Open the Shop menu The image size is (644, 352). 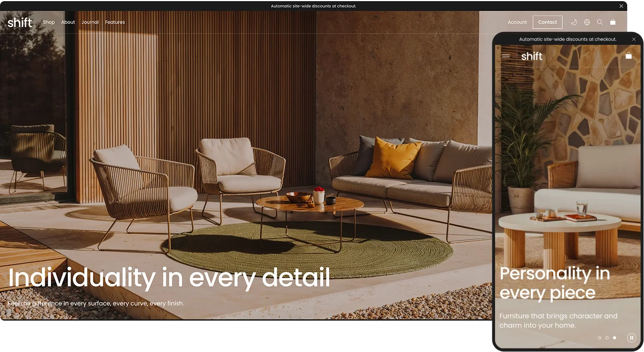coord(49,22)
